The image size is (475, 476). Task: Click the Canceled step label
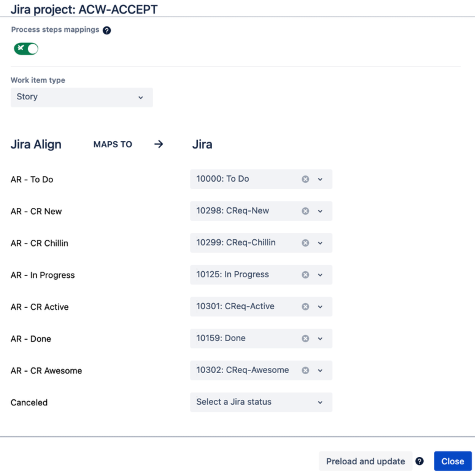(x=29, y=402)
